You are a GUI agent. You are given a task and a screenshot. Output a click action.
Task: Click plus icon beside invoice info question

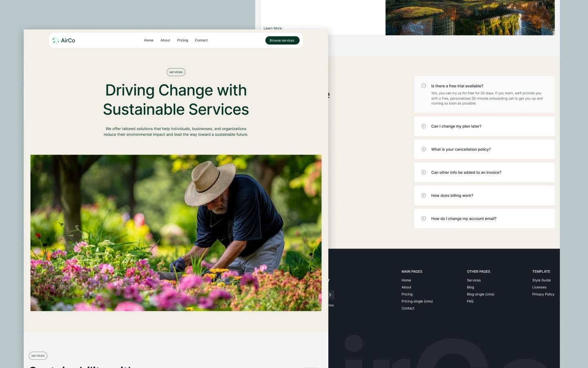pyautogui.click(x=423, y=173)
